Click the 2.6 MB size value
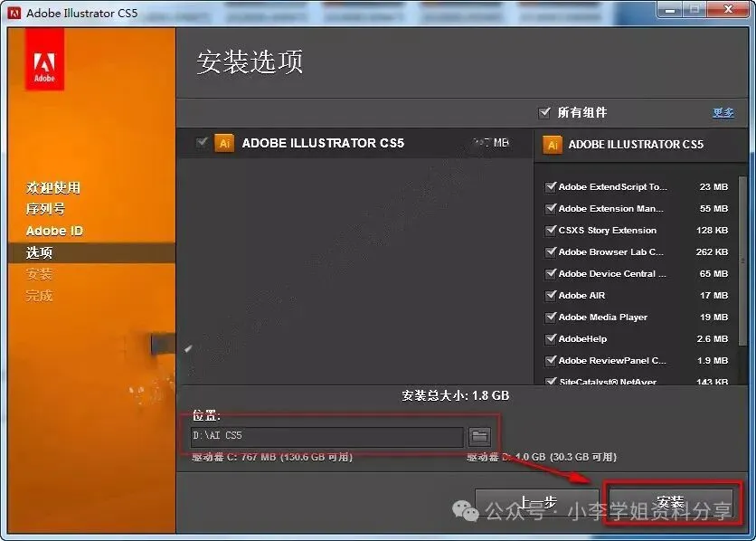 pyautogui.click(x=712, y=338)
